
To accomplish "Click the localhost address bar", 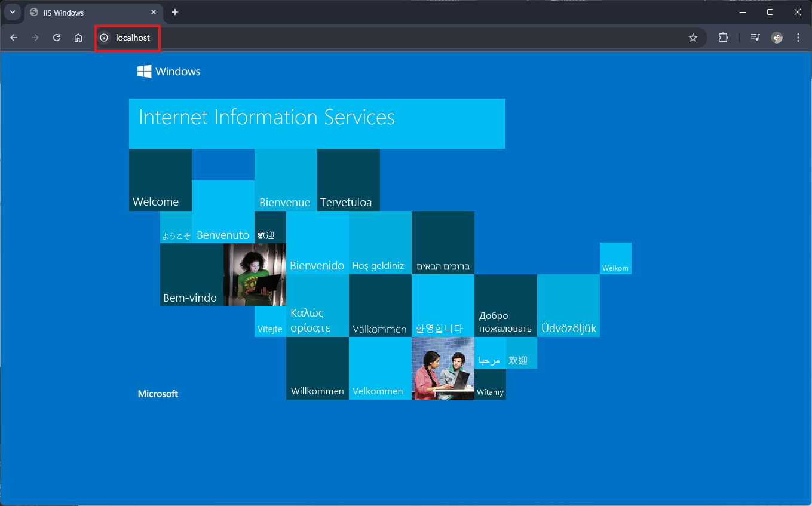I will coord(400,38).
